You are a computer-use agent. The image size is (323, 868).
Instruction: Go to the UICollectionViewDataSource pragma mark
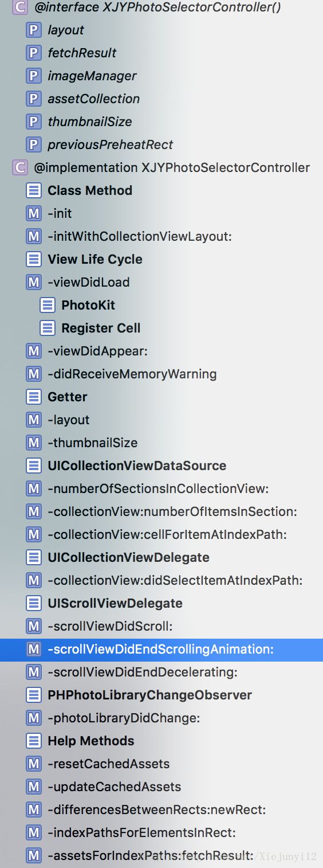coord(137,466)
